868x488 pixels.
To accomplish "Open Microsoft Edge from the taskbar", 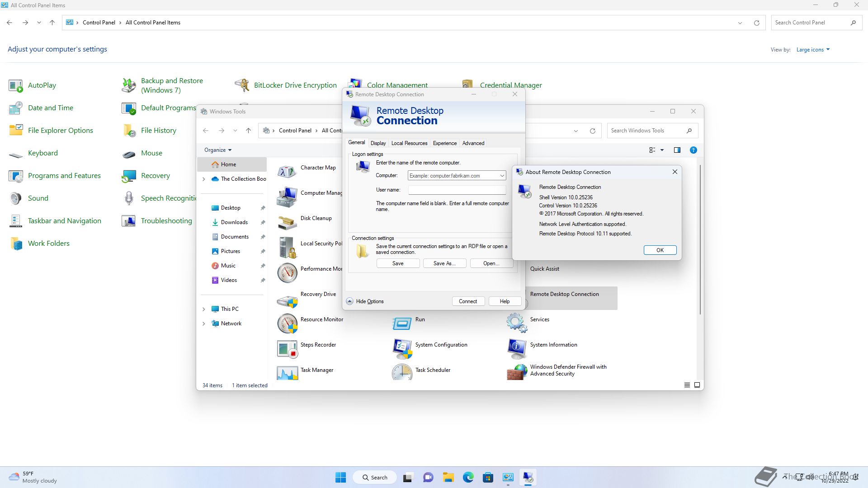I will point(468,477).
